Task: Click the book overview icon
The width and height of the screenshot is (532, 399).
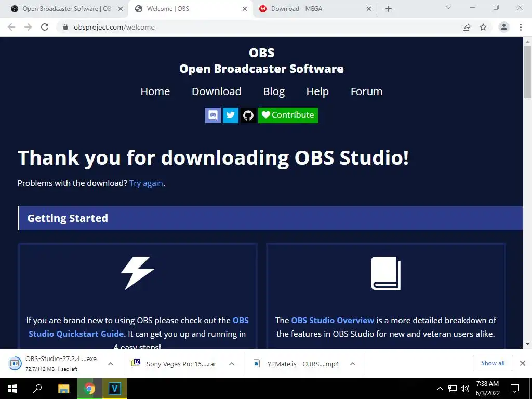Action: pos(386,273)
